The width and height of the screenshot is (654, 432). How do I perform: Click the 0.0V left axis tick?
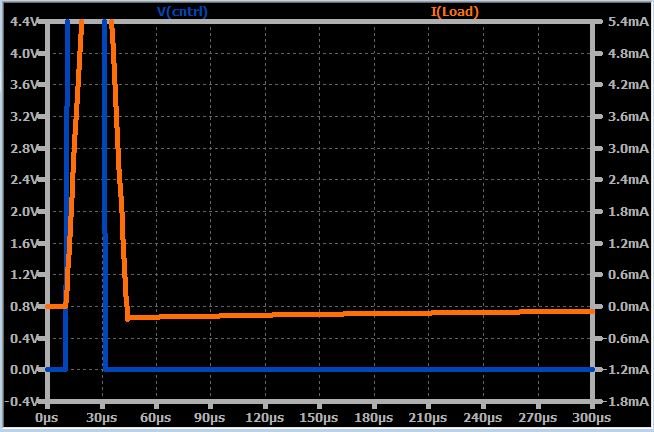coord(22,369)
